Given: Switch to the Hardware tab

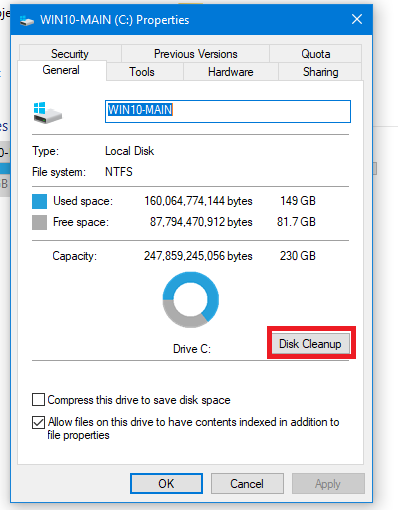Looking at the screenshot, I should tap(231, 72).
